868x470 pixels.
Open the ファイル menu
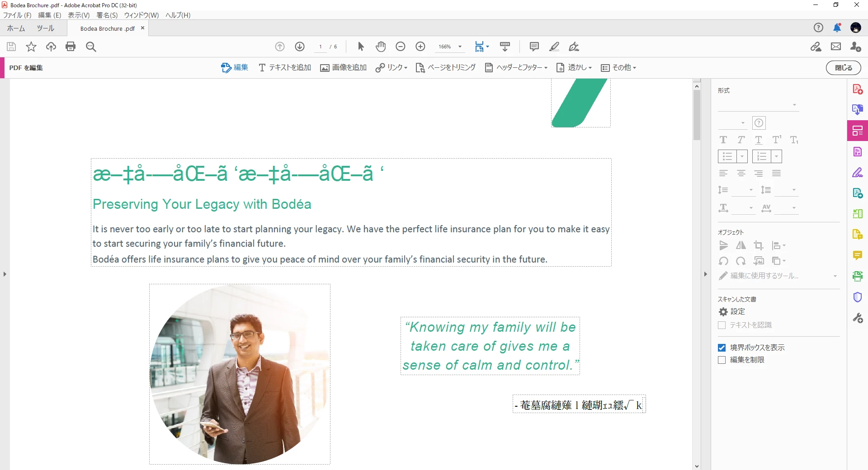click(17, 15)
